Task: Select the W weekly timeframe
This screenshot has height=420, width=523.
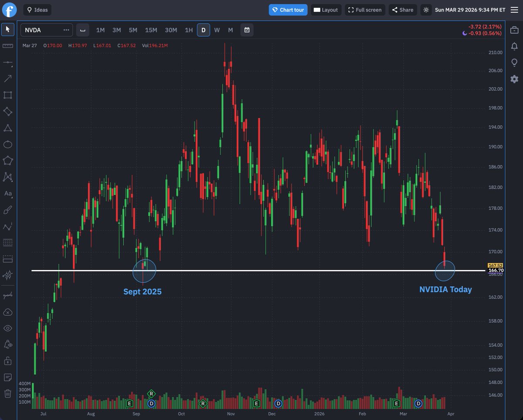Action: 217,30
